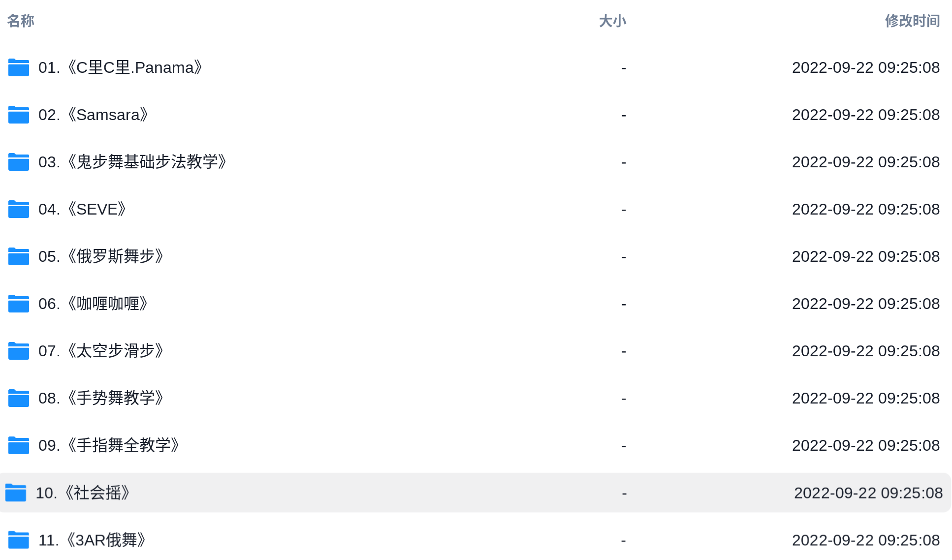Click the 05.《俄罗斯舞步》 folder icon
The height and width of the screenshot is (560, 952).
[19, 256]
